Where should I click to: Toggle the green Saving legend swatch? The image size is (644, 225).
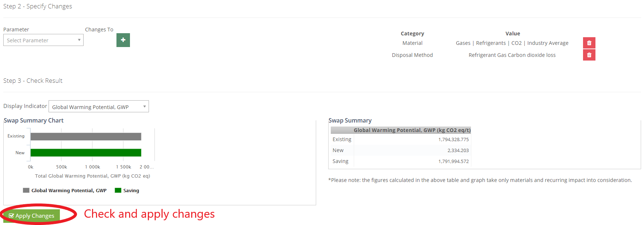(x=118, y=190)
